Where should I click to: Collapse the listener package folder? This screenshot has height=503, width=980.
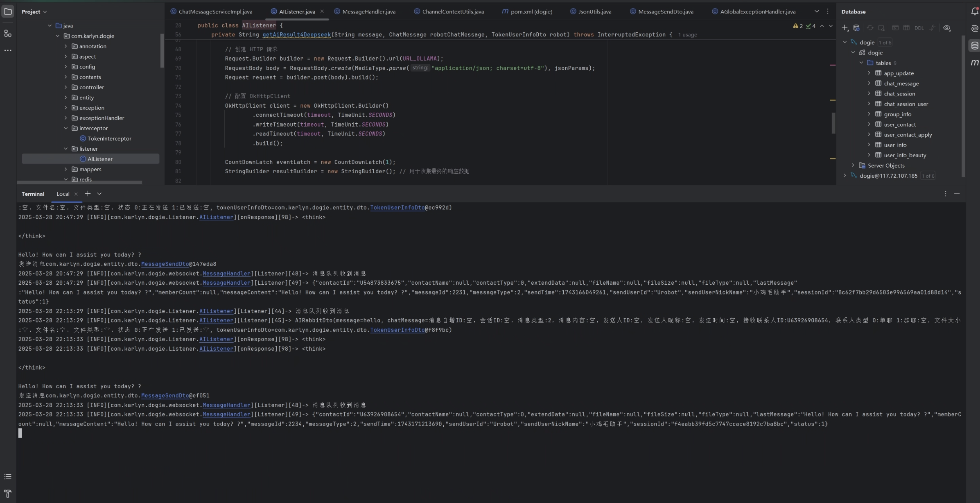[x=66, y=149]
